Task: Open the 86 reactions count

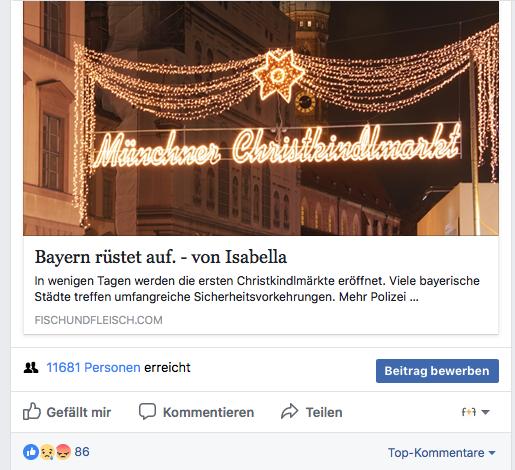Action: pos(82,452)
